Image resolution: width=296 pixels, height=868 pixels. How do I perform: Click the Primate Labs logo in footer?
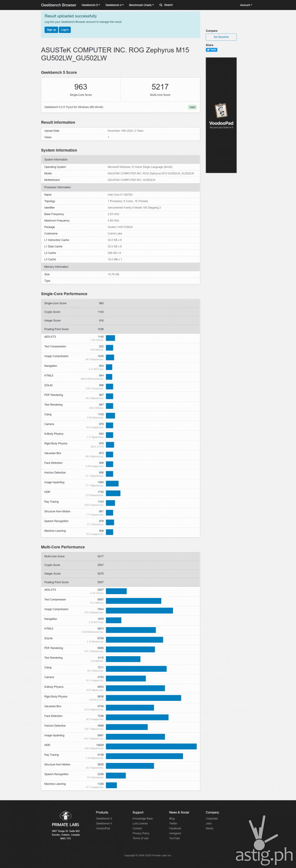click(66, 816)
